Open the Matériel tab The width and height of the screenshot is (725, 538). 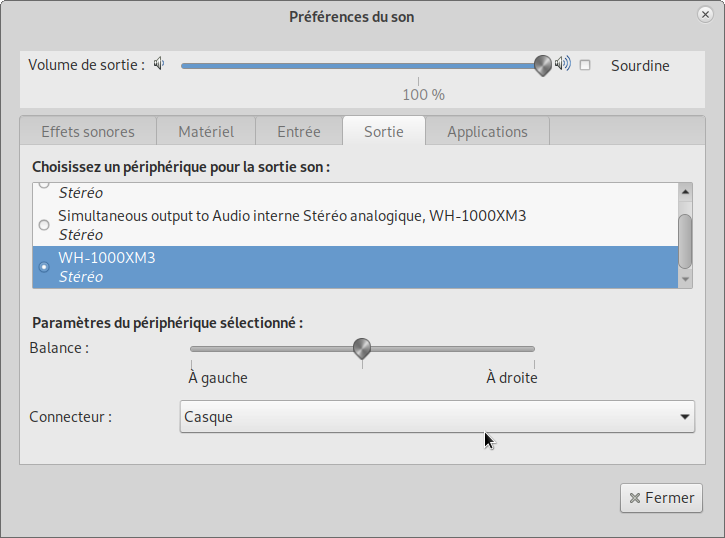[x=206, y=131]
